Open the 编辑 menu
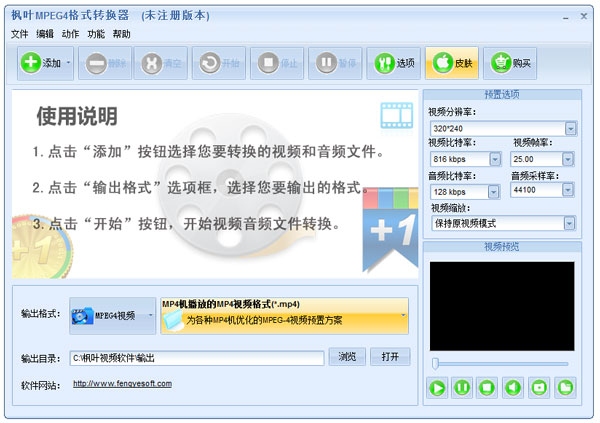 click(x=45, y=34)
